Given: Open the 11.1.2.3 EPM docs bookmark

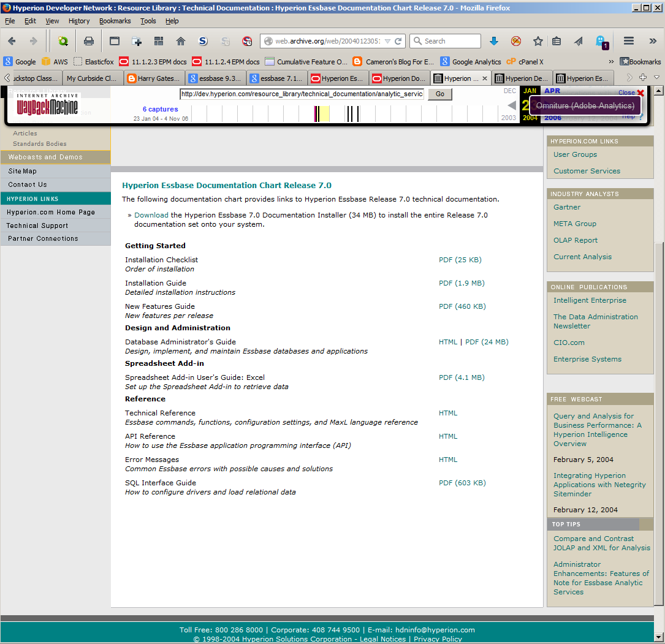Looking at the screenshot, I should click(153, 61).
